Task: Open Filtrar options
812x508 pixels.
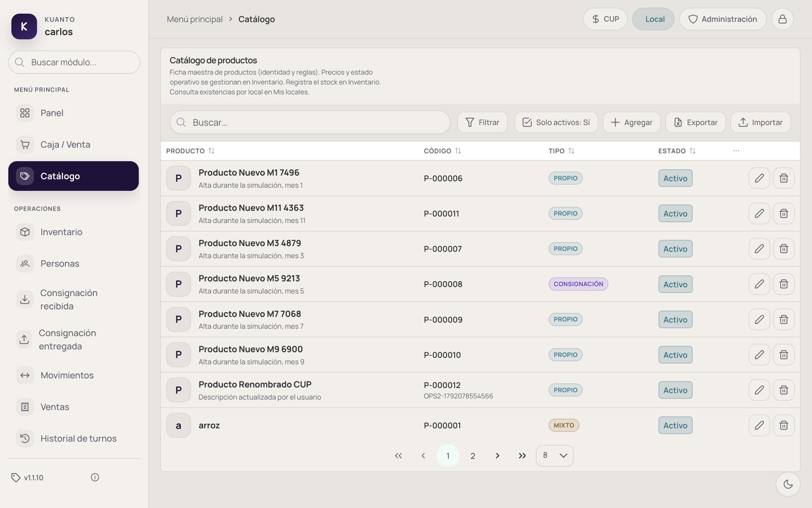Action: (x=482, y=122)
